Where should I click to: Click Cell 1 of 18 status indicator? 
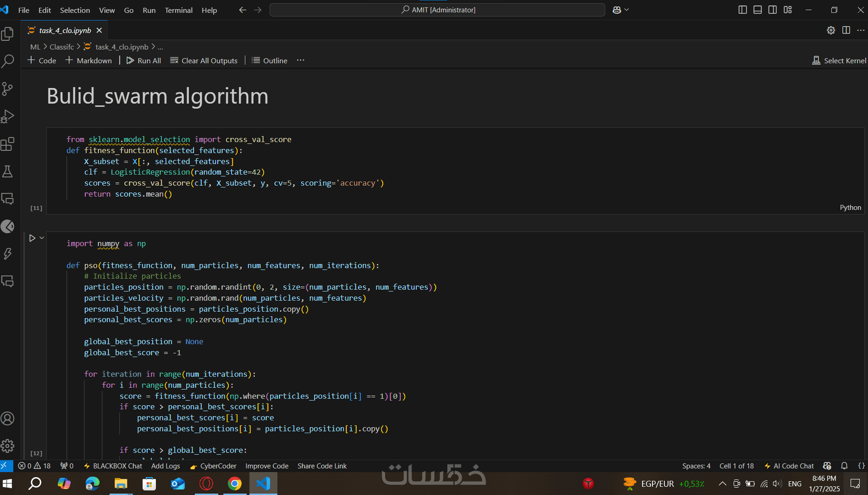(736, 466)
